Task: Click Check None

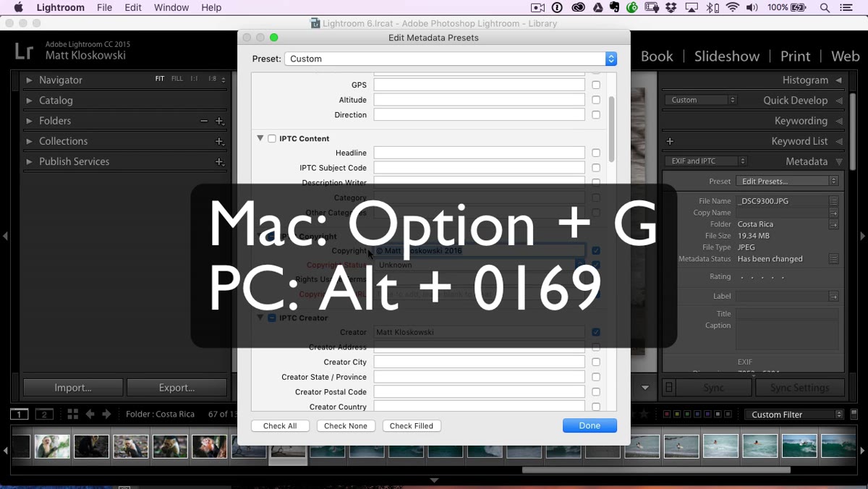Action: tap(346, 425)
